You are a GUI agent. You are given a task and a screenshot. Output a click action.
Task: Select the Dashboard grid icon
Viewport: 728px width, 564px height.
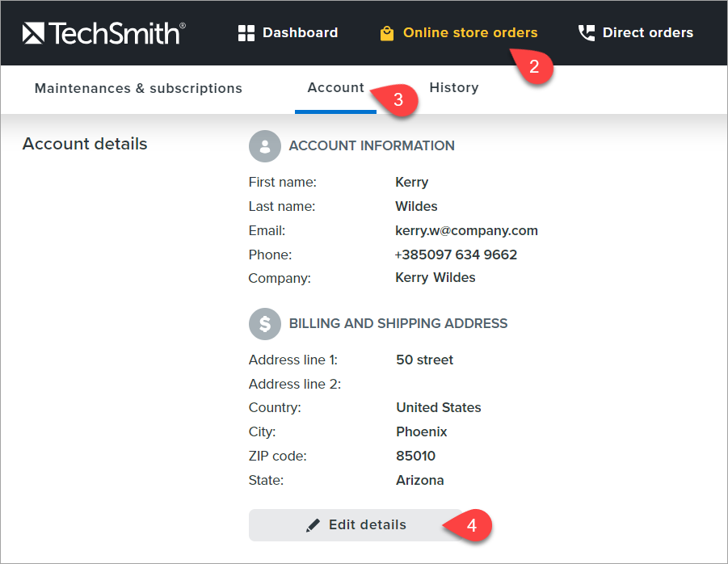pyautogui.click(x=246, y=32)
